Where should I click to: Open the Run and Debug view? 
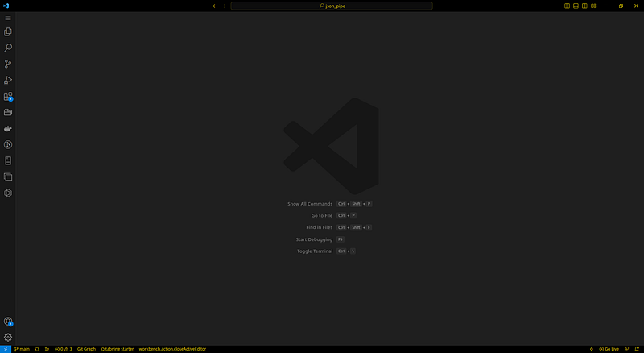[8, 80]
